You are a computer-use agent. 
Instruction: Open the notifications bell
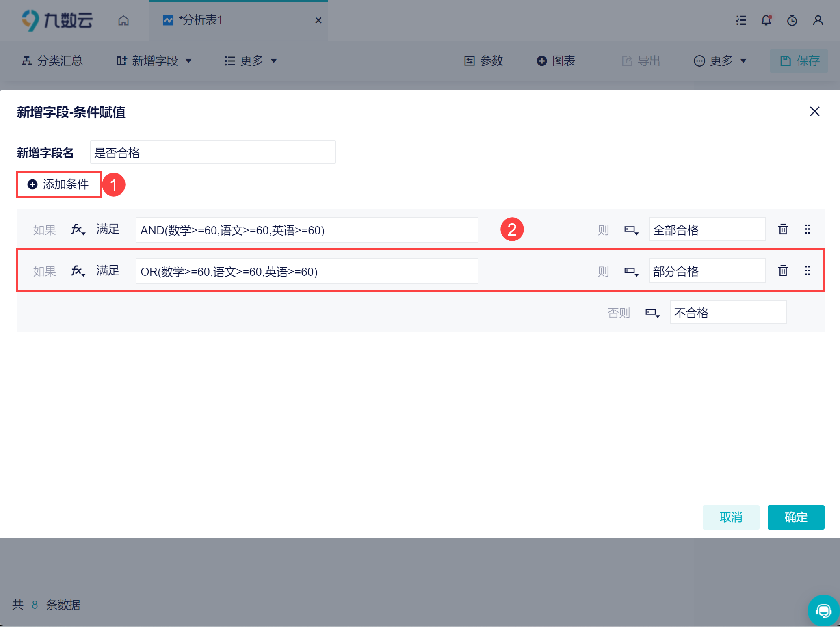click(766, 20)
